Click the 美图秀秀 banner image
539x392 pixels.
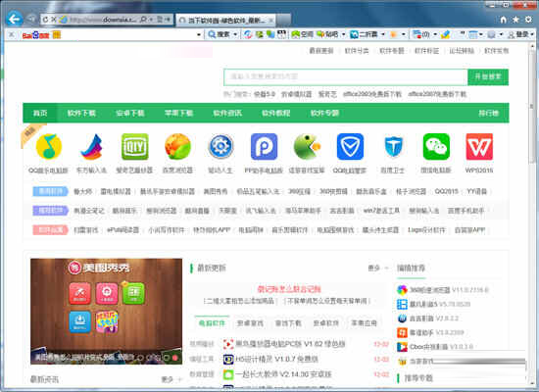pos(106,312)
